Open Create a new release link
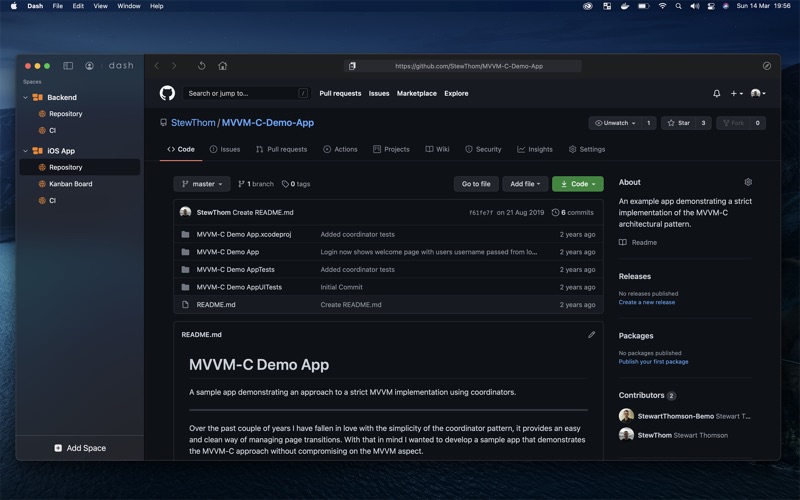The width and height of the screenshot is (800, 500). point(646,302)
